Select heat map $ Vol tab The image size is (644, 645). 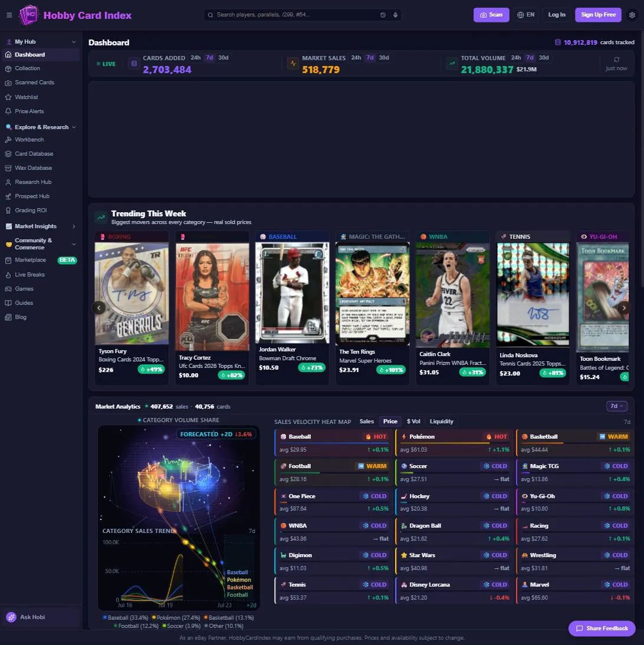point(413,422)
